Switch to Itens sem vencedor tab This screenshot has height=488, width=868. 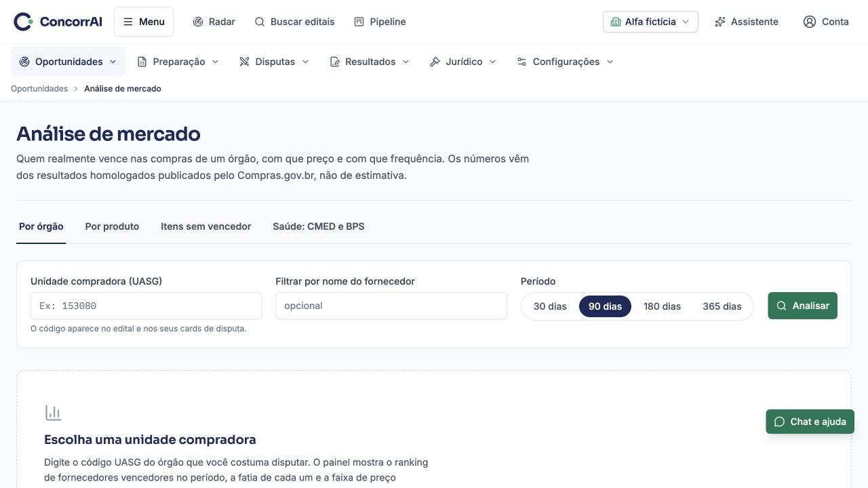(206, 226)
